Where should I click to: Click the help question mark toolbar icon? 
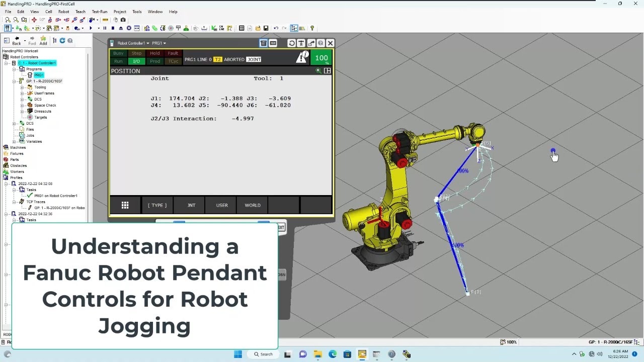pyautogui.click(x=312, y=28)
